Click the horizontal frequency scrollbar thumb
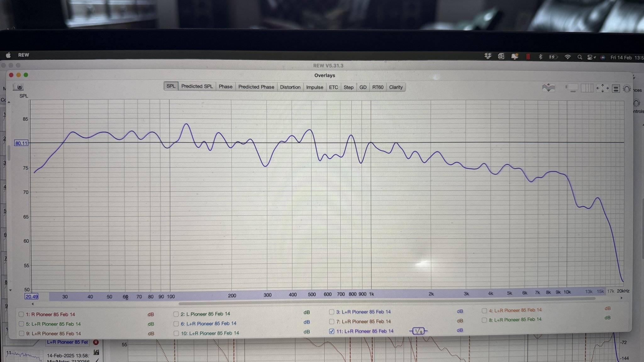This screenshot has width=644, height=362. pos(387,301)
